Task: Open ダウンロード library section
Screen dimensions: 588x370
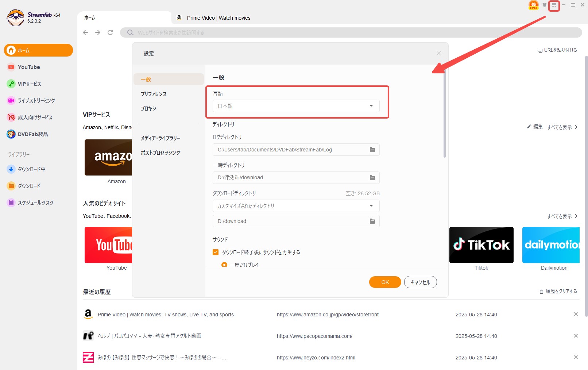Action: [x=38, y=186]
